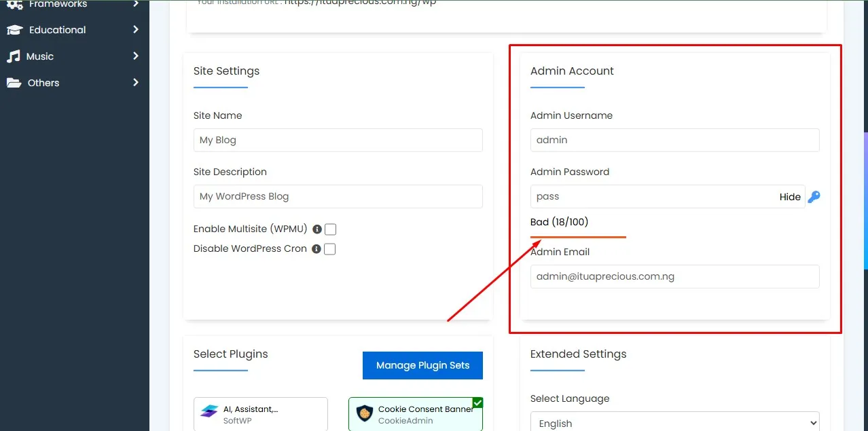This screenshot has height=431, width=868.
Task: Check the Disable WordPress Cron box
Action: click(x=330, y=248)
